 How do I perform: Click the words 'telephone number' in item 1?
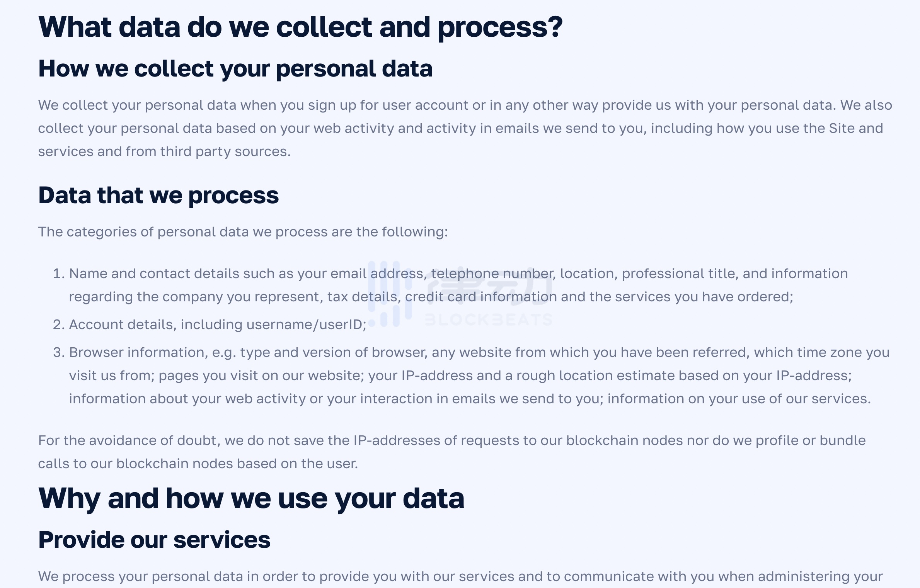point(493,274)
